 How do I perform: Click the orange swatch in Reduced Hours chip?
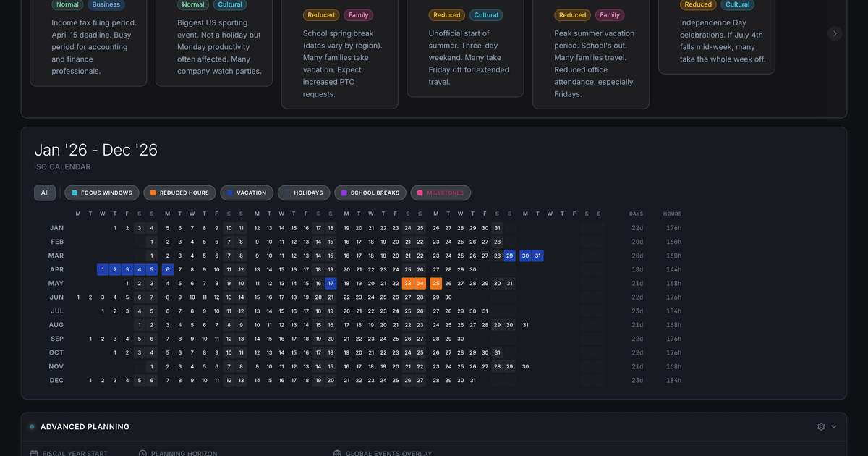pos(153,193)
